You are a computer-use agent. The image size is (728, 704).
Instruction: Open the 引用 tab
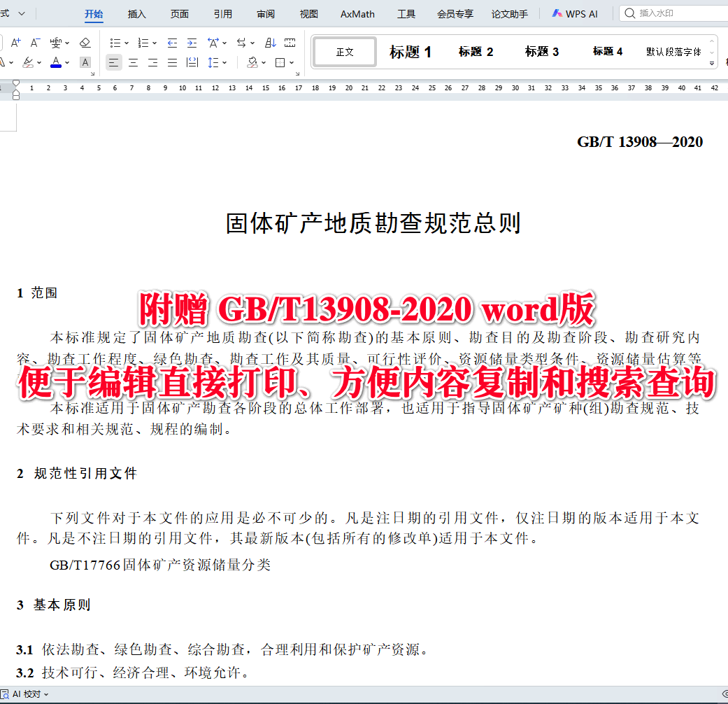tap(223, 14)
